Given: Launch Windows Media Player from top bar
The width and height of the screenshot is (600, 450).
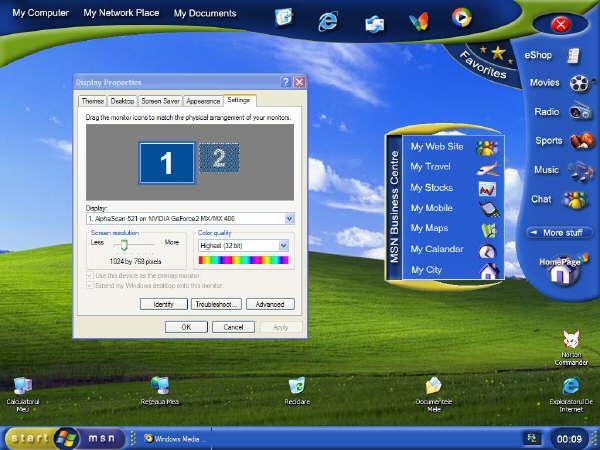Looking at the screenshot, I should coord(461,18).
